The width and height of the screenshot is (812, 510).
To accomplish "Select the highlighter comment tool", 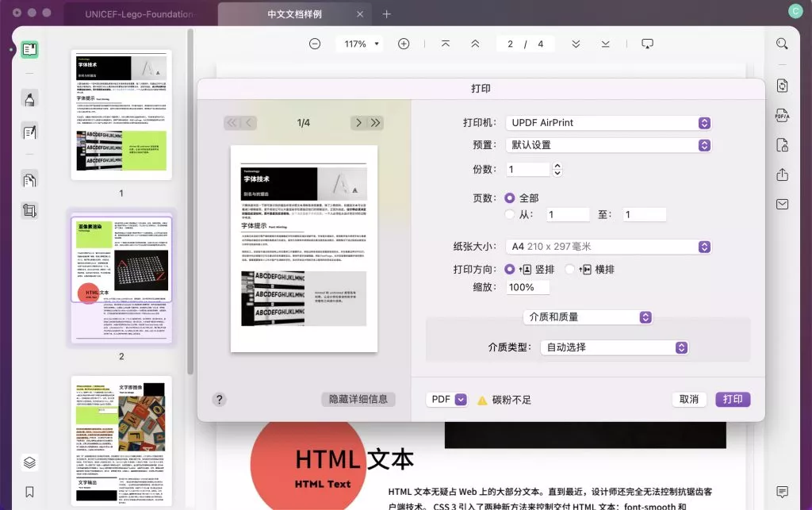I will [29, 99].
